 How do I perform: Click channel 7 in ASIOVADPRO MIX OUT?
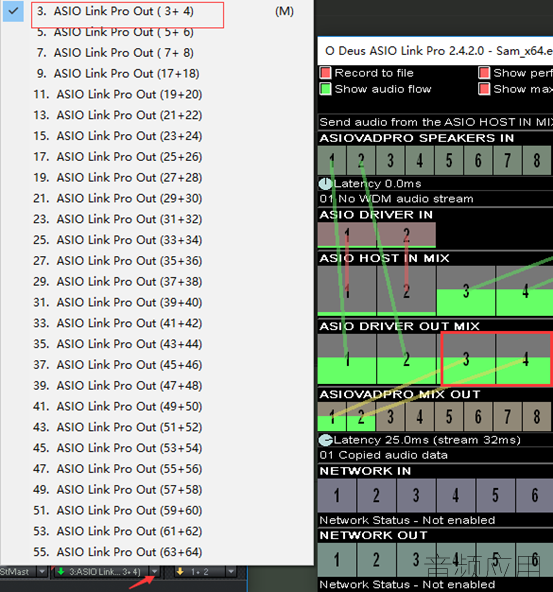coord(508,417)
